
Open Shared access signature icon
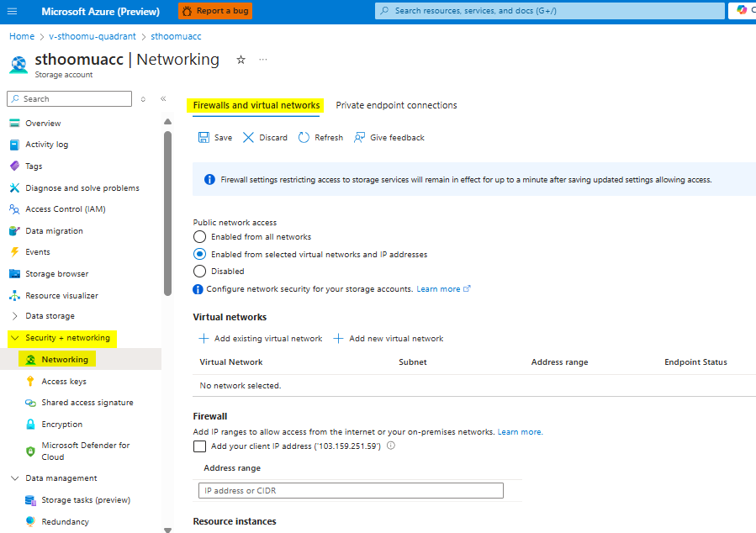(30, 403)
